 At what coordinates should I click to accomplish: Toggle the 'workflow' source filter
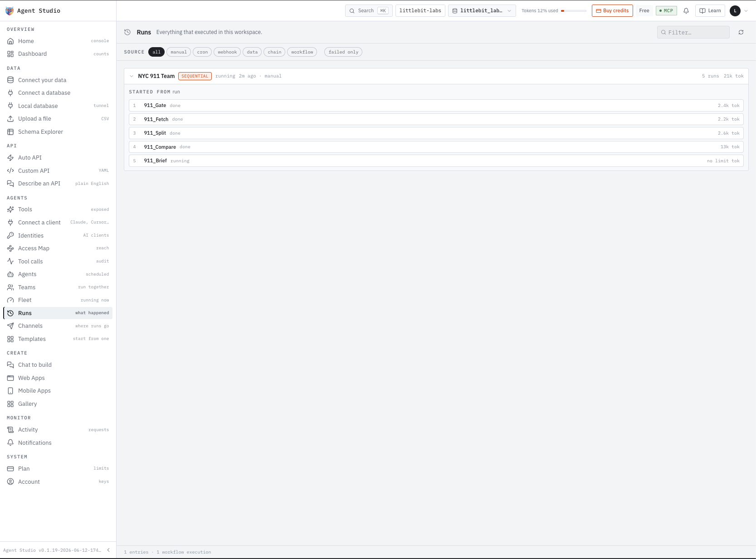pos(302,52)
